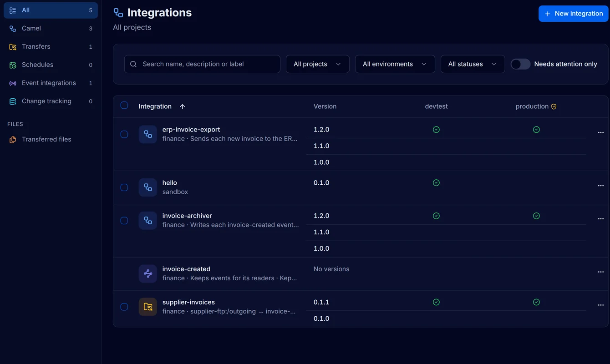Open more options for invoice-created

600,272
